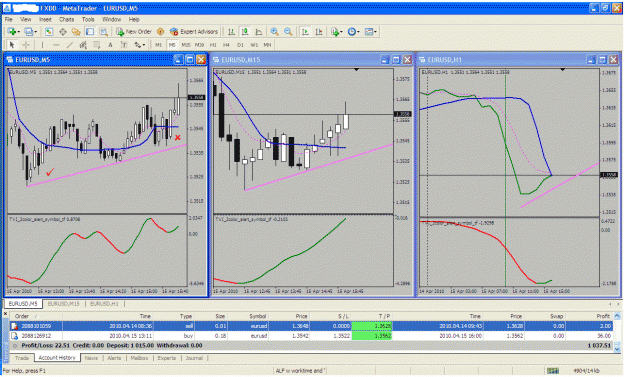Close the terminal panel with the X

[x=6, y=314]
